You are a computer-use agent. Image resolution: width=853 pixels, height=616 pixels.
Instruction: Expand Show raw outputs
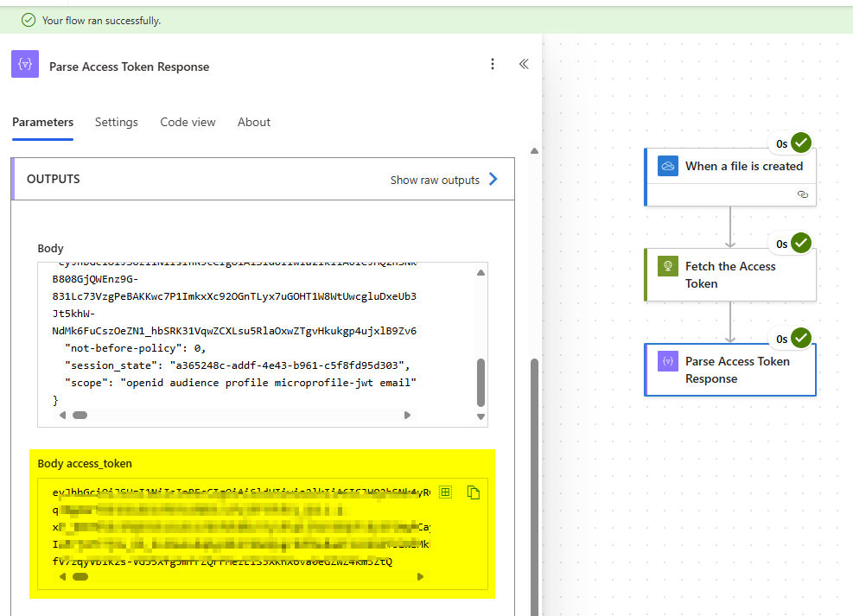444,180
